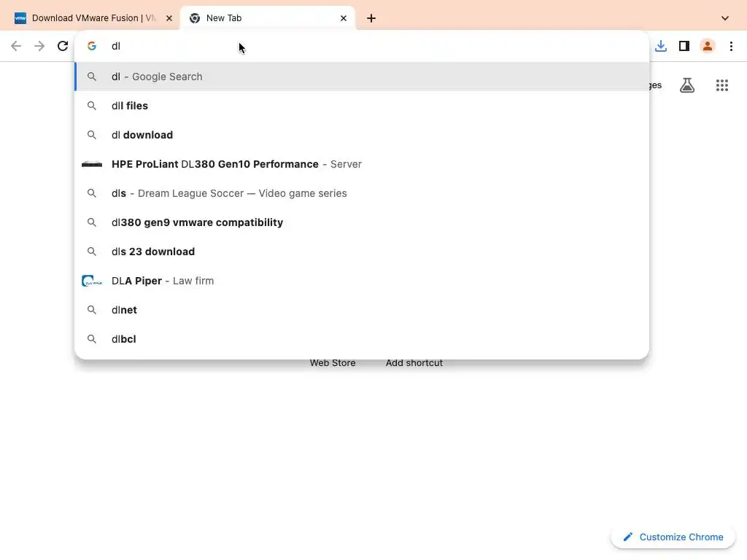Reload the current page
The width and height of the screenshot is (747, 560).
pyautogui.click(x=63, y=46)
